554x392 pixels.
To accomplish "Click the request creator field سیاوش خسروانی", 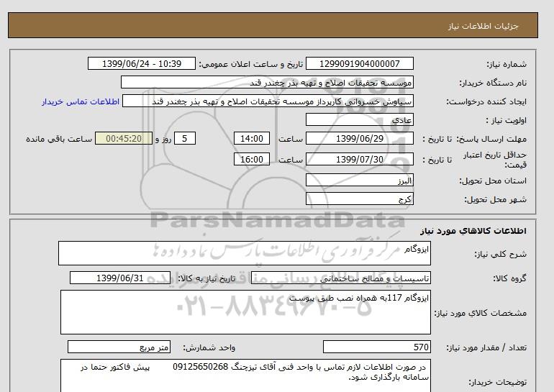I will tap(268, 101).
